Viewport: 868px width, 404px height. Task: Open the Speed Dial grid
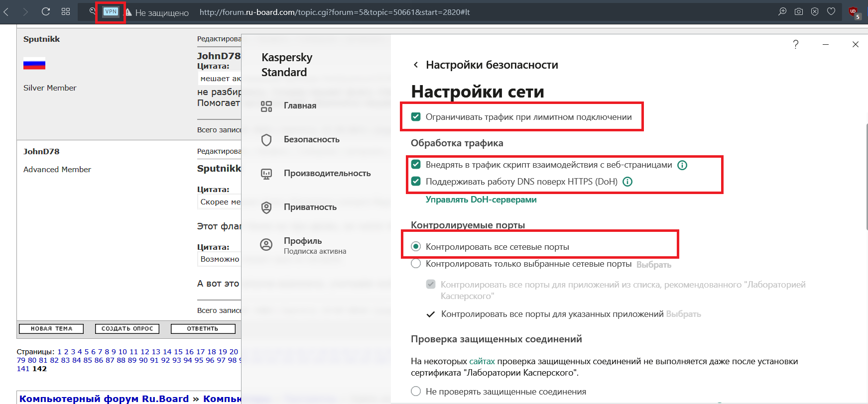pyautogui.click(x=66, y=11)
